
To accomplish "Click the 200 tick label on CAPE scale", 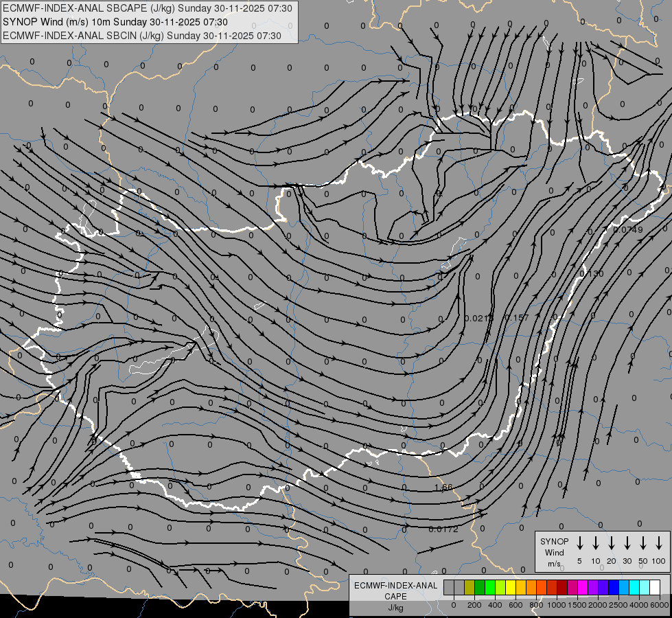I will [474, 605].
